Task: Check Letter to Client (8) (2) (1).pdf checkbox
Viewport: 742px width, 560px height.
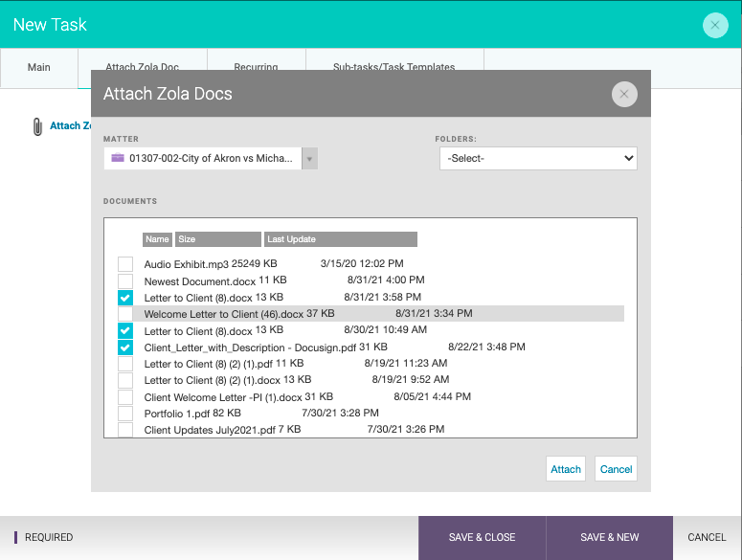Action: click(x=125, y=364)
